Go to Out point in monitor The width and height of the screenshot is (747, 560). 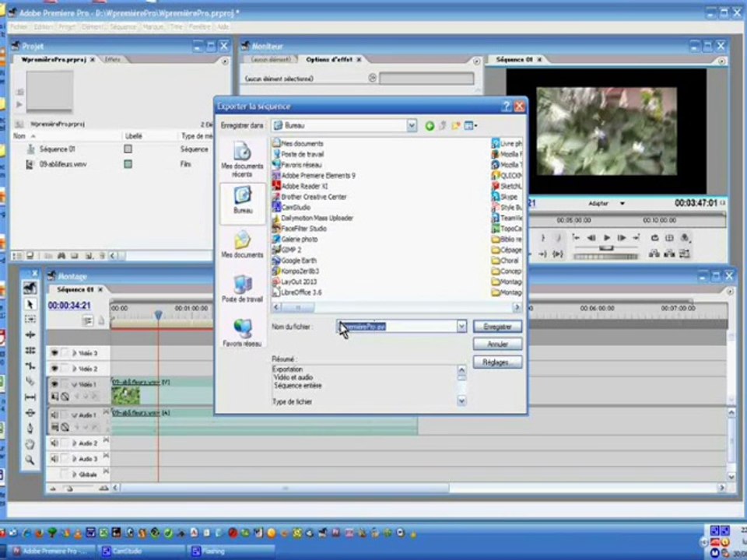637,238
